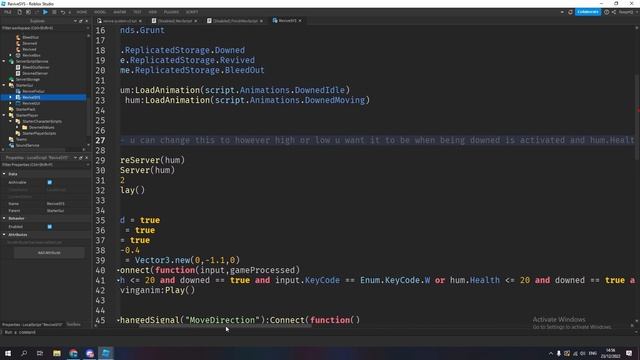Viewport: 640px width, 360px height.
Task: Click the editor horizontal scrollbar thumb
Action: click(x=226, y=326)
